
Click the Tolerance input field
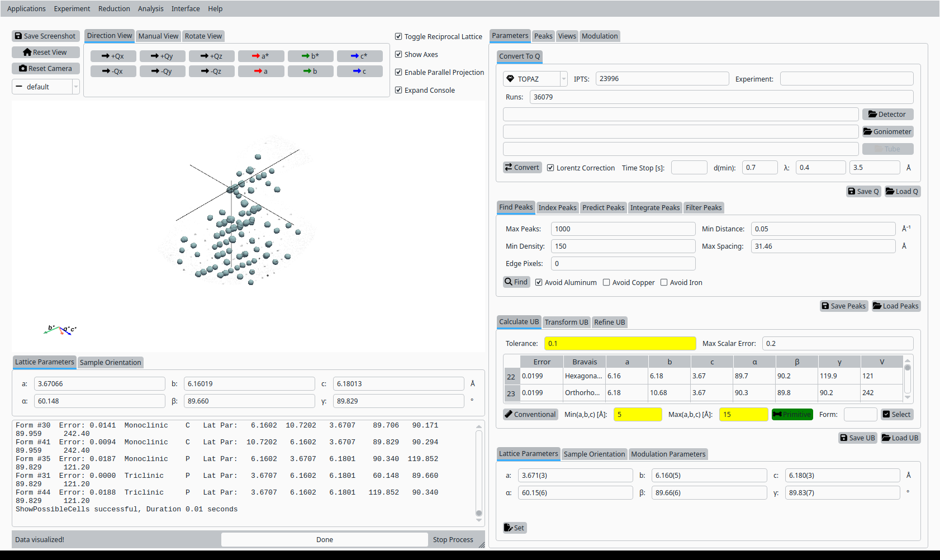coord(620,344)
